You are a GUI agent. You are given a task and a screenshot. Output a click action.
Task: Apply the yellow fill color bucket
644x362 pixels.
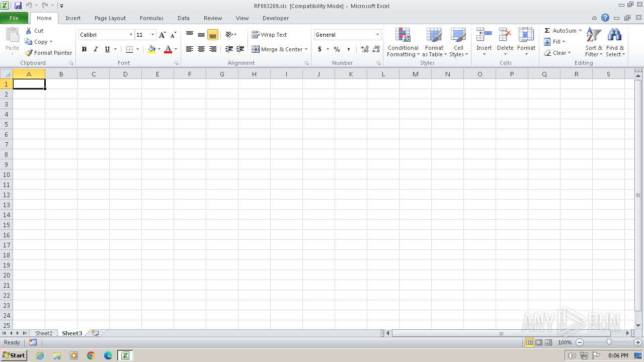[151, 49]
